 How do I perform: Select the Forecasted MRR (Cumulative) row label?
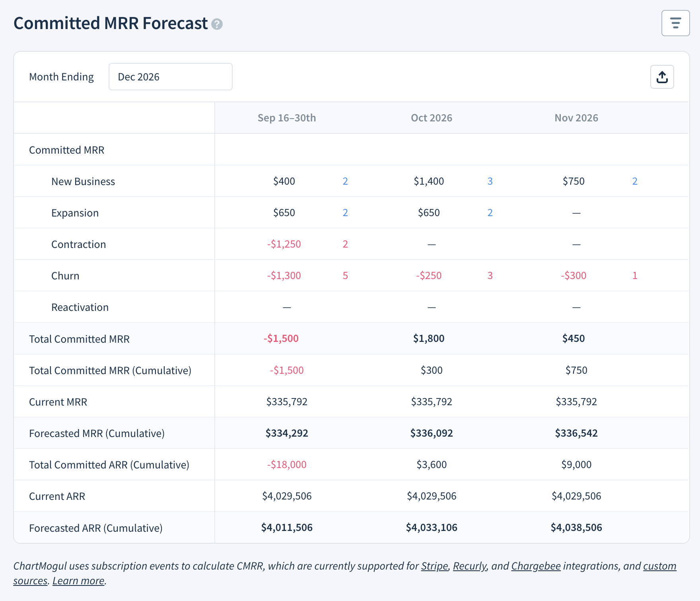(97, 433)
